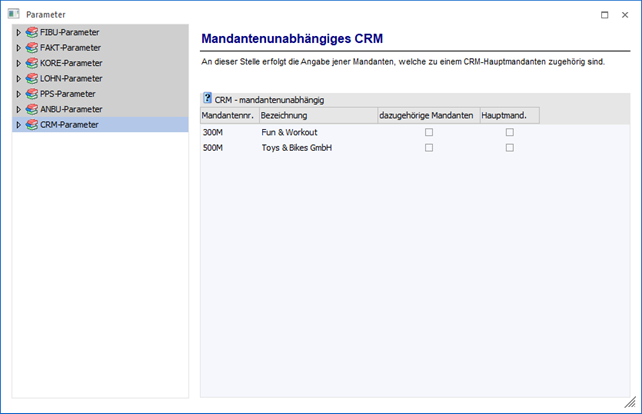Click the KORE-Parameter database icon
The height and width of the screenshot is (414, 642).
(32, 63)
